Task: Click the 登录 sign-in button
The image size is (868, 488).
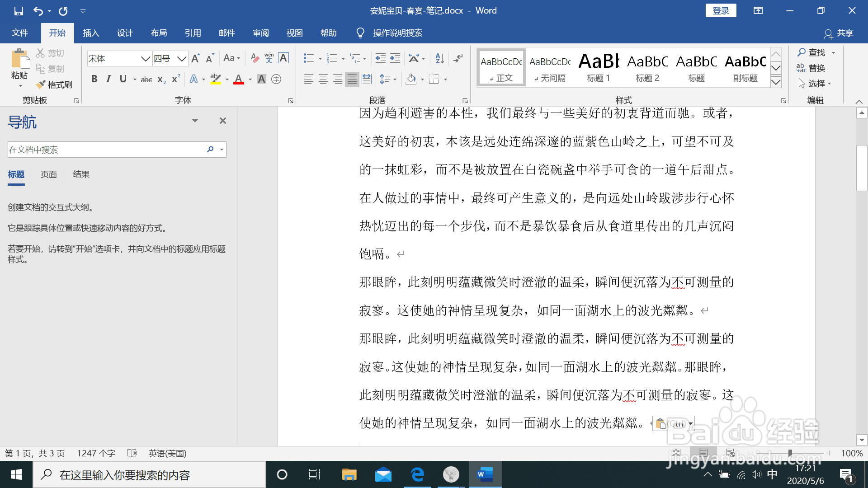Action: (721, 10)
